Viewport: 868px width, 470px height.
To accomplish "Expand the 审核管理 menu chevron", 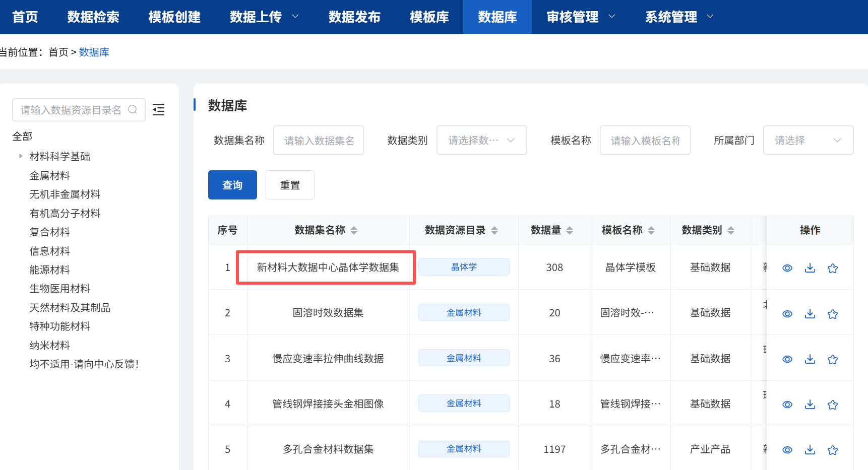I will [x=613, y=17].
